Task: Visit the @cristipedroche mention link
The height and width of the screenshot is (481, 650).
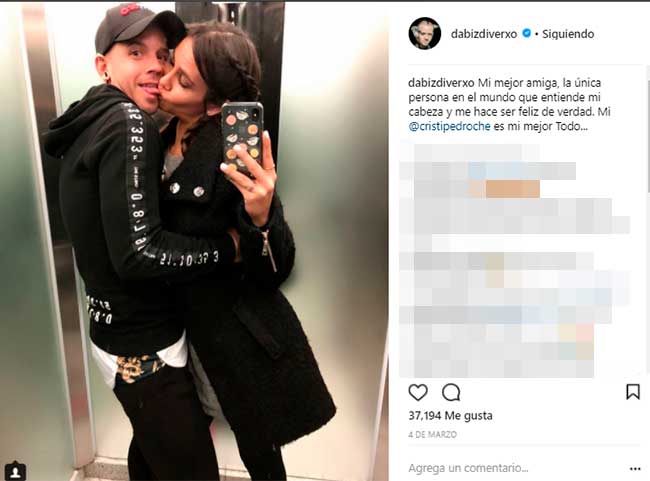Action: 449,126
